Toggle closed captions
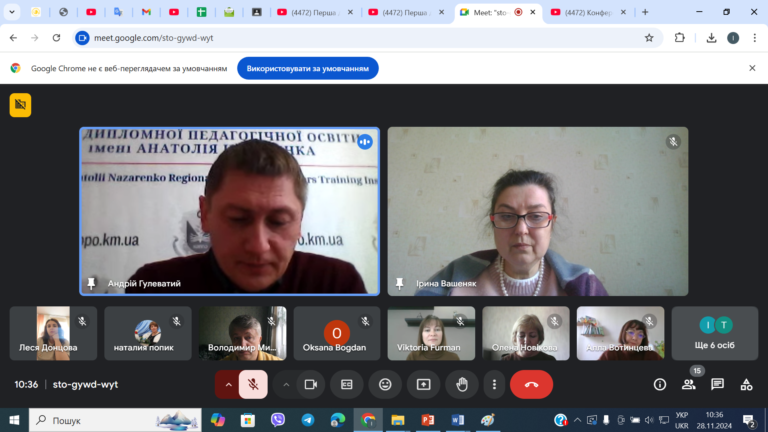Image resolution: width=768 pixels, height=432 pixels. [x=347, y=384]
